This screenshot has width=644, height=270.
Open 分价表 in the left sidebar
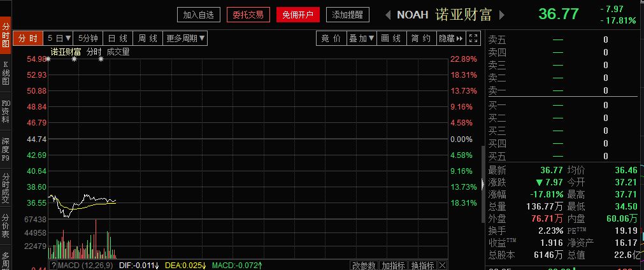tap(6, 225)
